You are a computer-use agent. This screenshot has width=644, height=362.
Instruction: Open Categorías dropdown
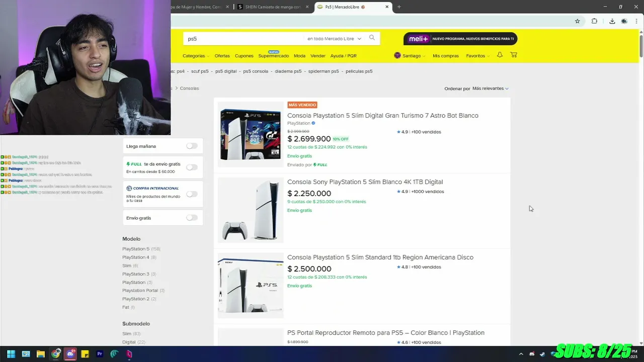(x=195, y=56)
